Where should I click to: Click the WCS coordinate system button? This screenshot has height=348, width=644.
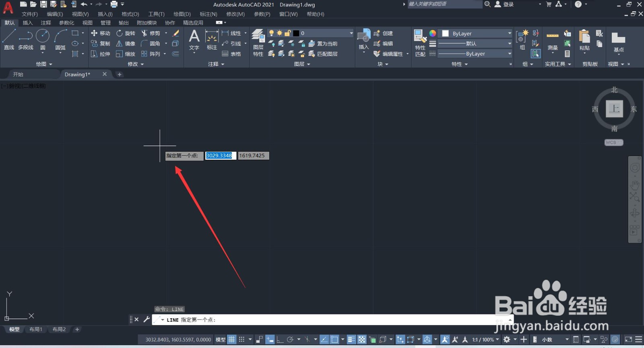[x=614, y=142]
